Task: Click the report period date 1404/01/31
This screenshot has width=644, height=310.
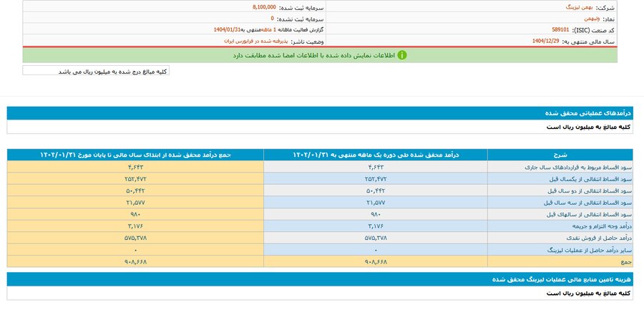Action: (229, 30)
